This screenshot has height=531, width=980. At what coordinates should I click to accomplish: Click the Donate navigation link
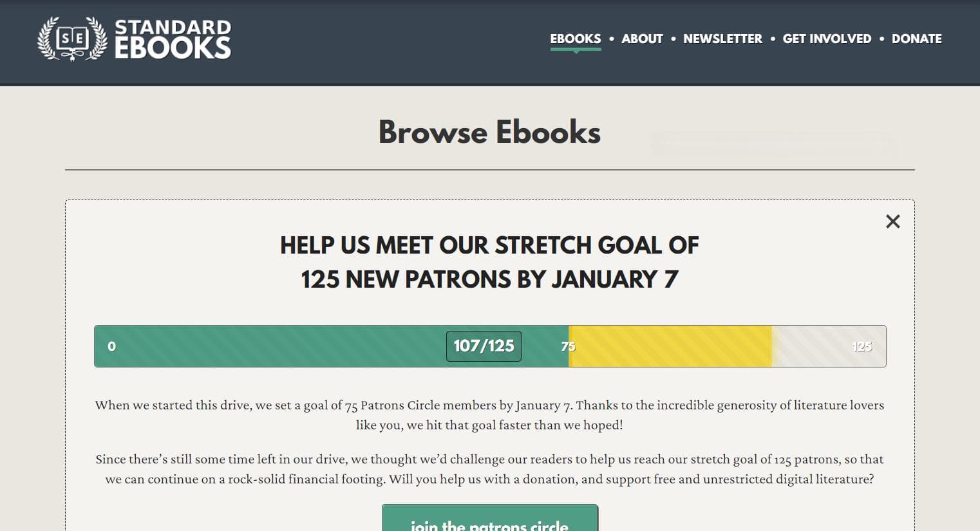click(x=916, y=39)
